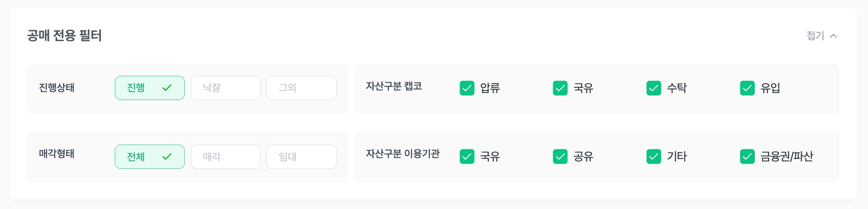Viewport: 868px width, 209px height.
Task: Select the 임대 sale type button
Action: coord(301,157)
